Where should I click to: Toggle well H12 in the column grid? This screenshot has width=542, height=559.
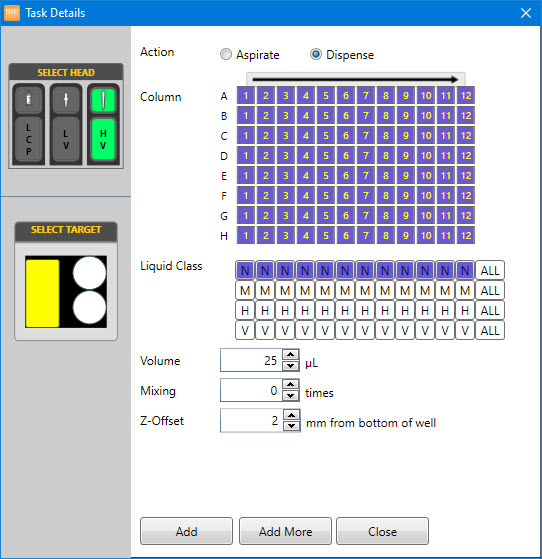coord(466,236)
